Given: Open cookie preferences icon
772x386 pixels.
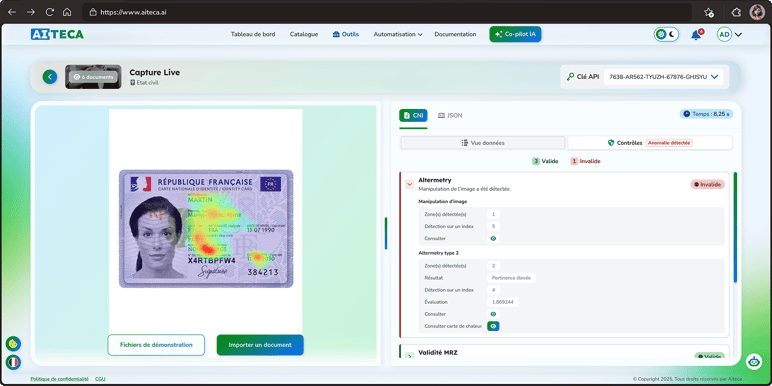Looking at the screenshot, I should pyautogui.click(x=13, y=343).
